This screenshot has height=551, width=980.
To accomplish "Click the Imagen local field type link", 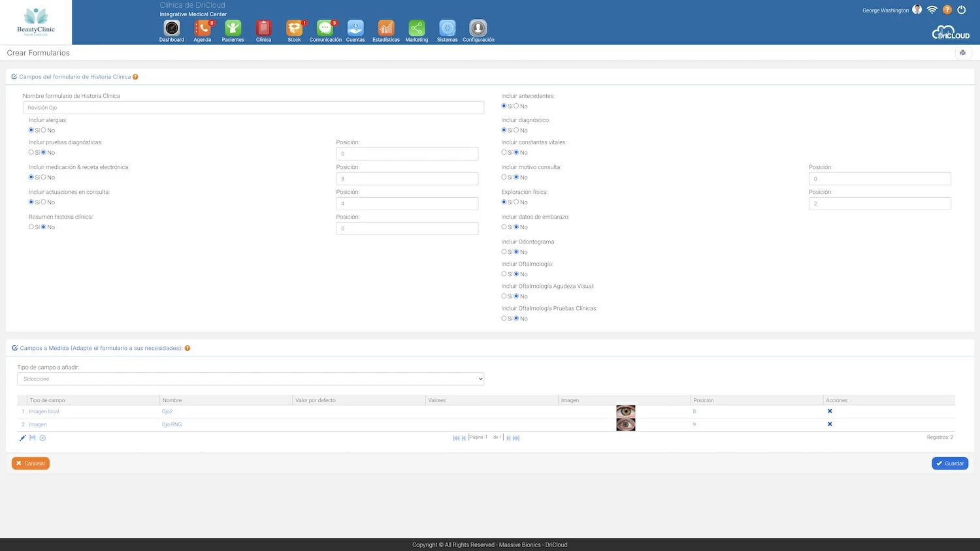I will (44, 411).
